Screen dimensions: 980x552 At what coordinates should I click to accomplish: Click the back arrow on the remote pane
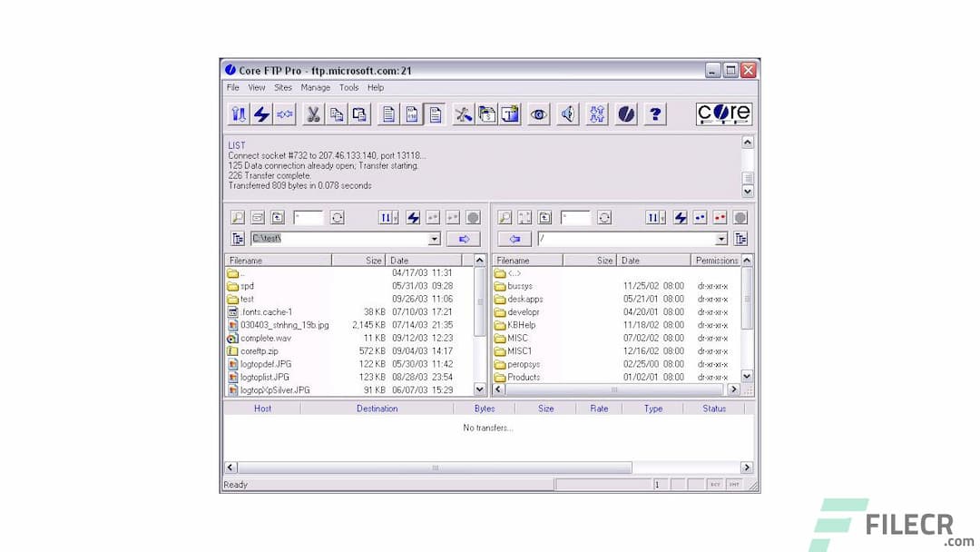click(514, 238)
